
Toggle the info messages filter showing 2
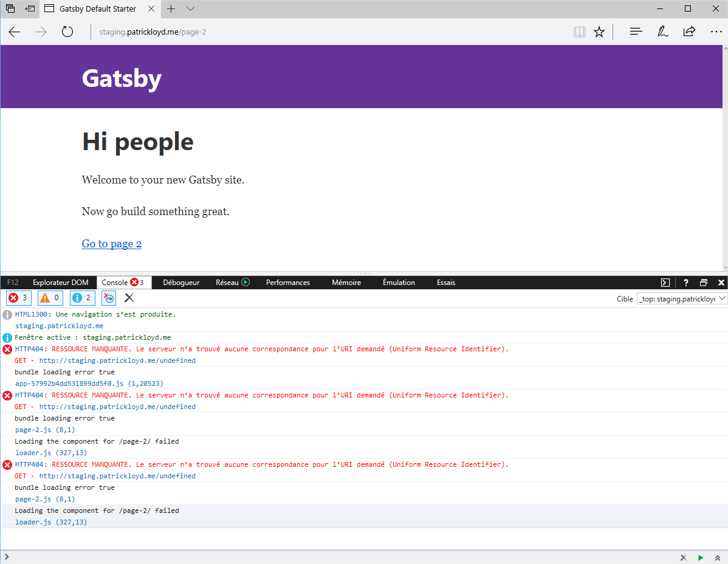pos(82,298)
